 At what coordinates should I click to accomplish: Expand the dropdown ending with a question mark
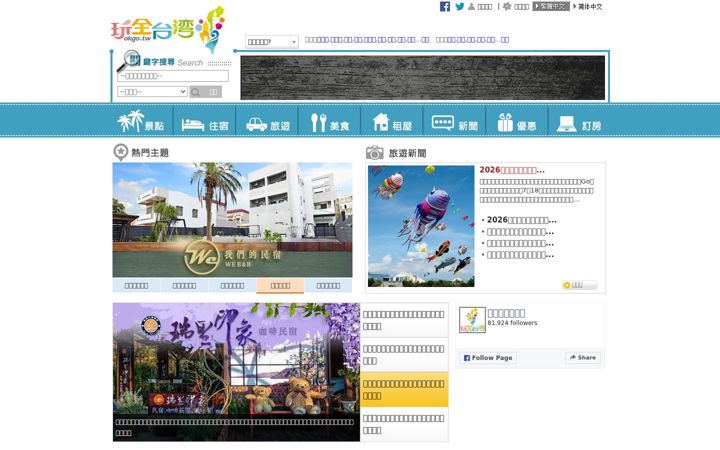point(272,42)
